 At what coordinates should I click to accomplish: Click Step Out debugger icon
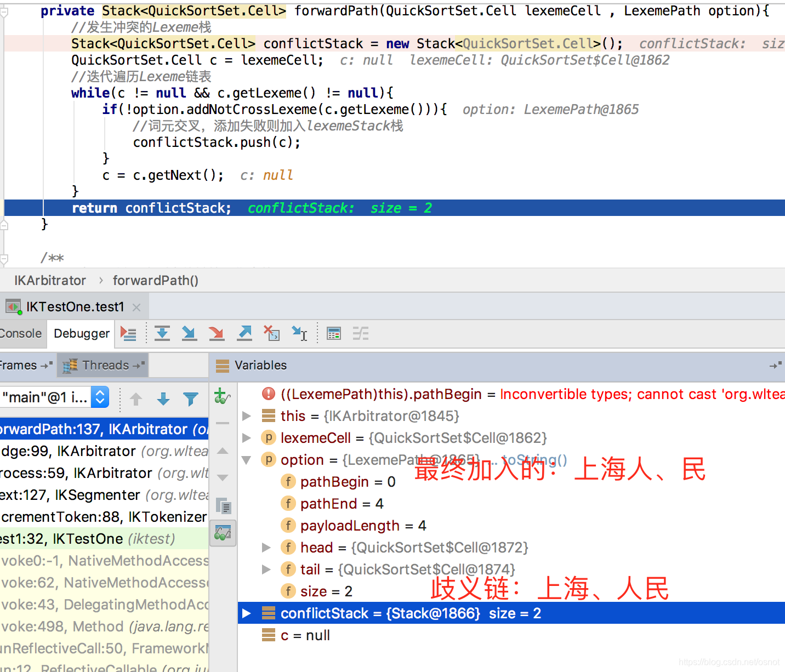[x=244, y=333]
